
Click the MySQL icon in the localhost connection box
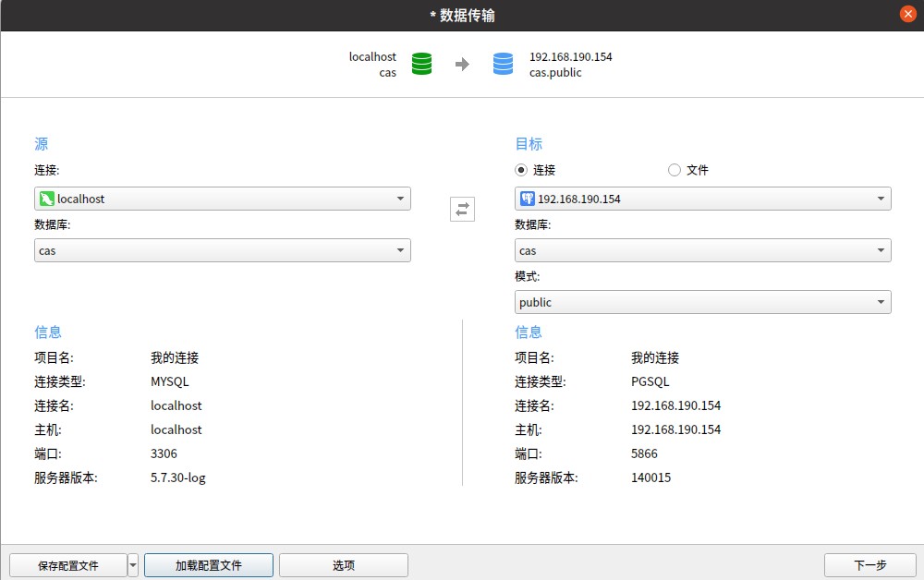click(46, 199)
